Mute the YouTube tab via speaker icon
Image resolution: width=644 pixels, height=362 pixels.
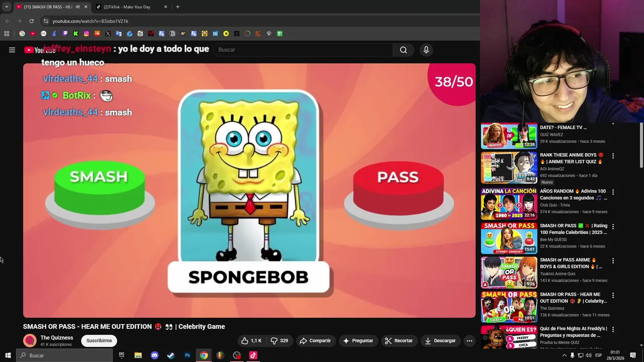77,7
